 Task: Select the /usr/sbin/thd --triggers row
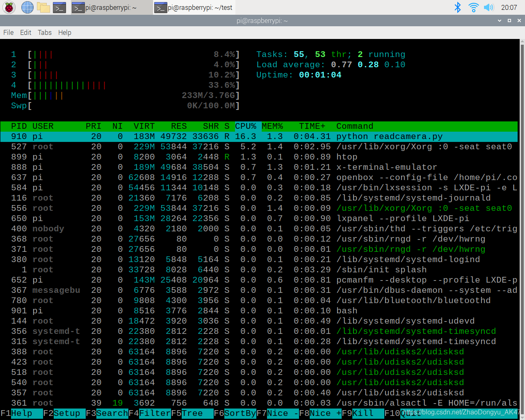point(259,229)
